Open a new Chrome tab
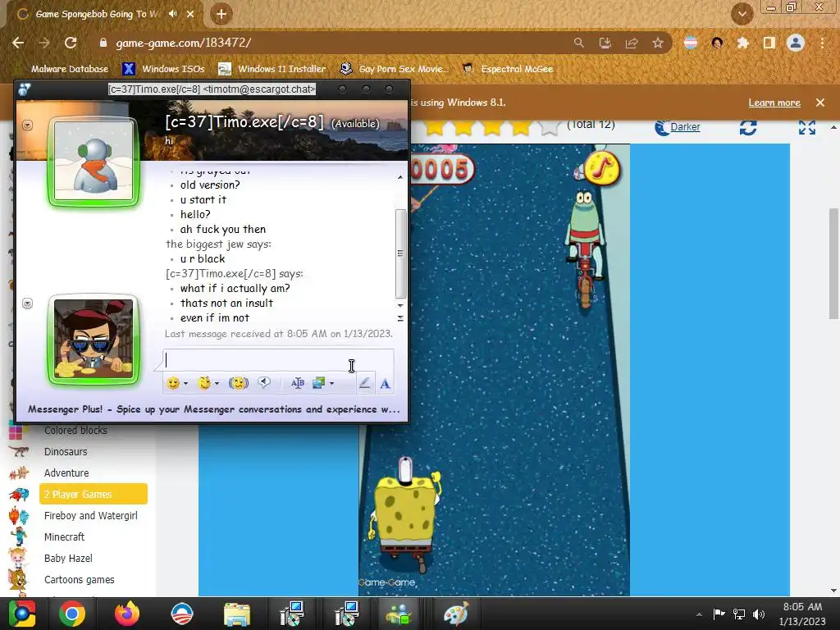The image size is (840, 630). (x=221, y=14)
